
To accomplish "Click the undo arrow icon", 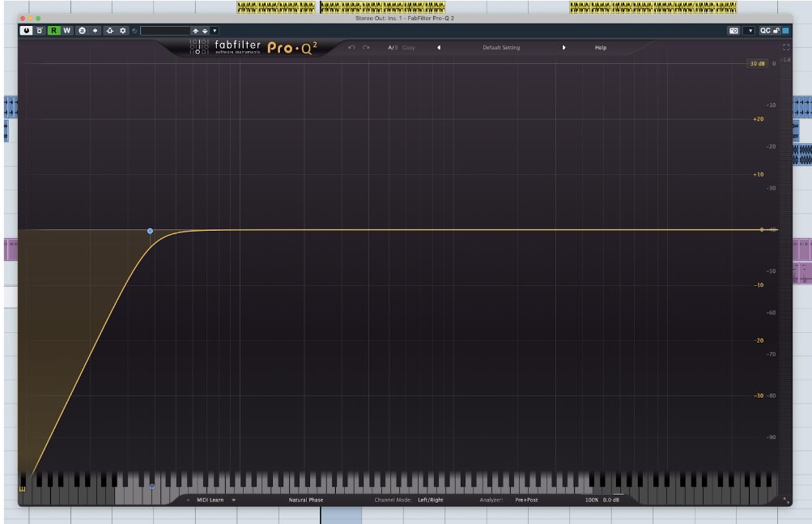I will pyautogui.click(x=351, y=48).
